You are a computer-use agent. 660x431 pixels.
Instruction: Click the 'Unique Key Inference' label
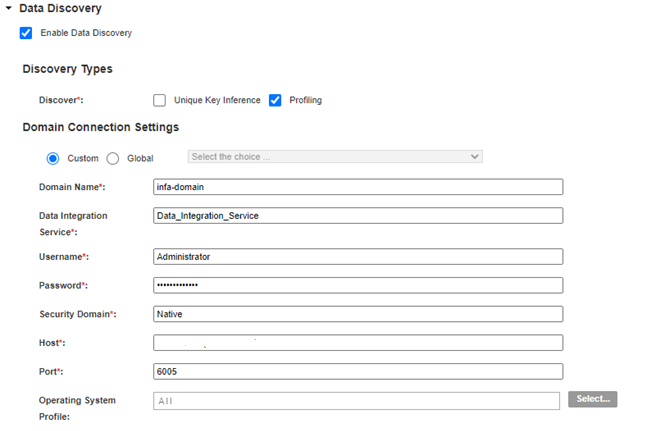[217, 100]
